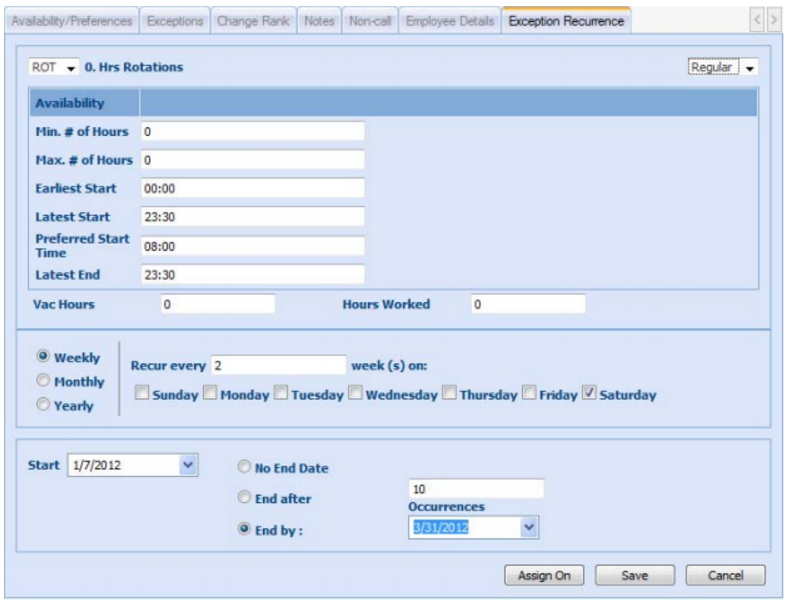The image size is (788, 602).
Task: Click the Cancel button
Action: [x=725, y=575]
